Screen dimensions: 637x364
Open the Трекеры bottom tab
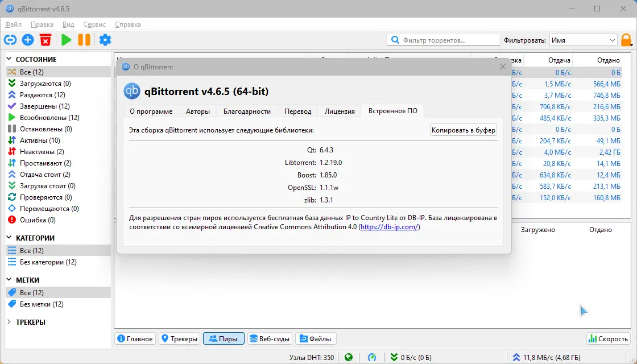[x=179, y=339]
